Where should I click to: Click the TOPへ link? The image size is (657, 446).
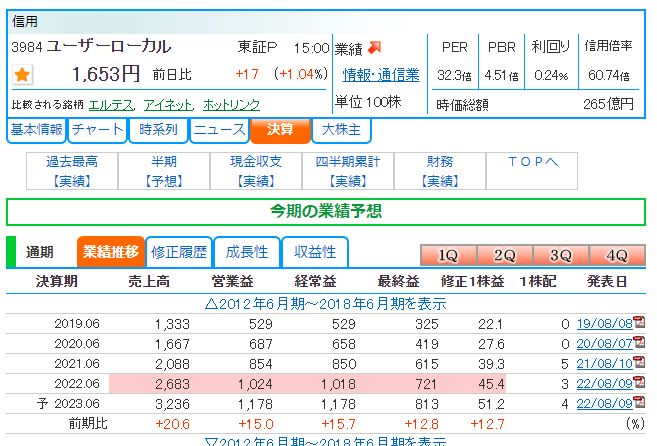click(532, 162)
